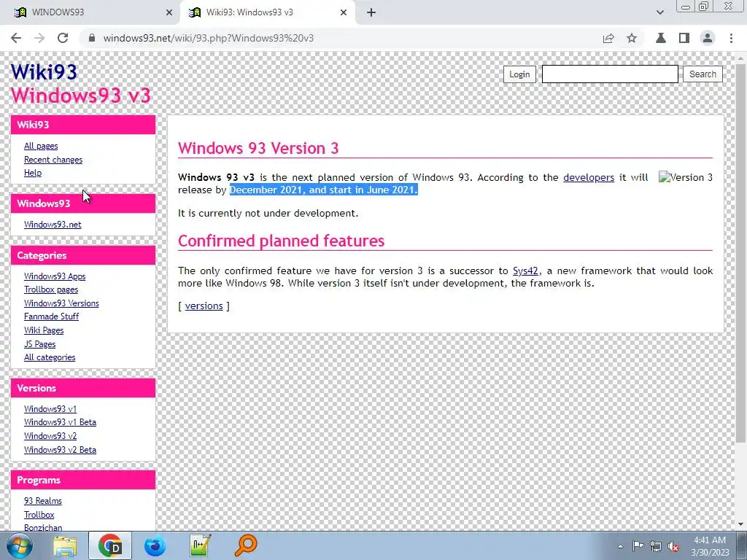Click the site lock icon in address bar
The image size is (747, 560).
92,38
